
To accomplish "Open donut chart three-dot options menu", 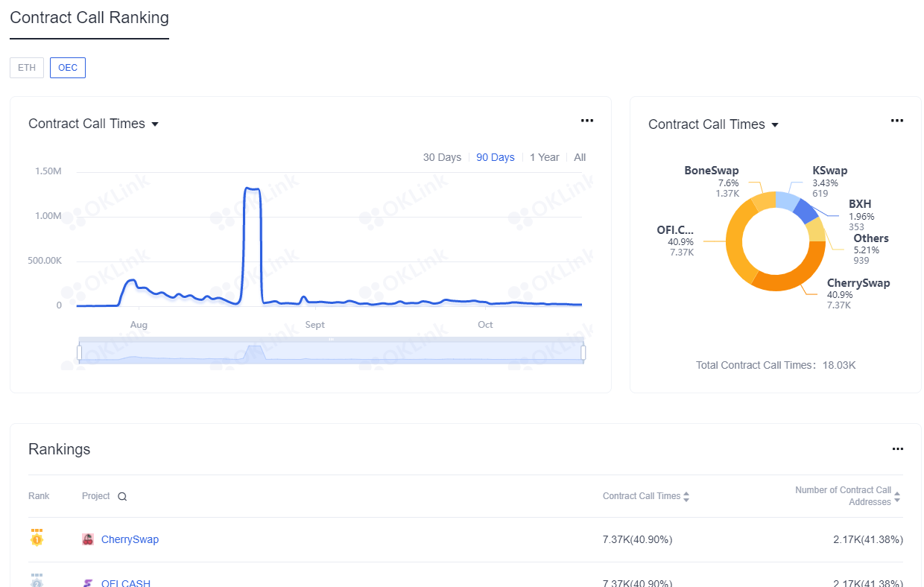I will (x=897, y=121).
